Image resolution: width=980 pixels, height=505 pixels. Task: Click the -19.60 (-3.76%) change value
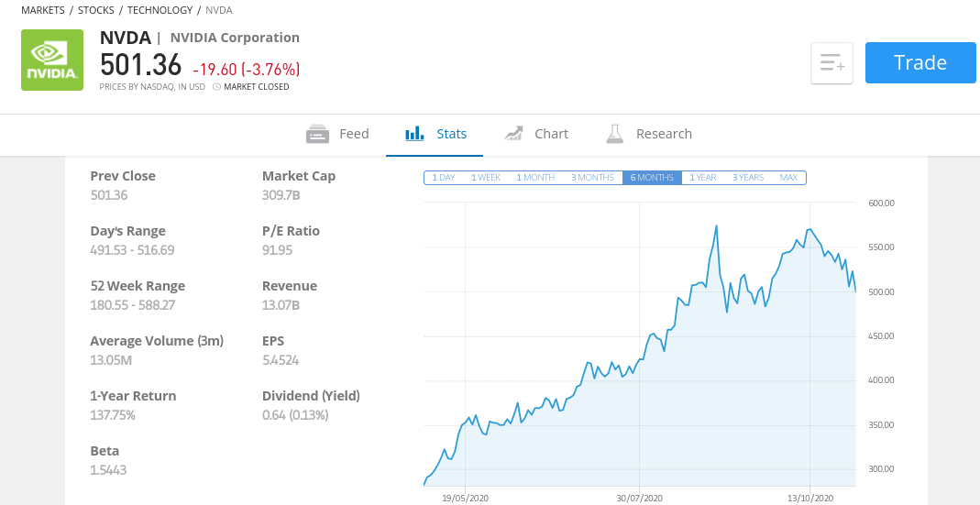point(247,69)
